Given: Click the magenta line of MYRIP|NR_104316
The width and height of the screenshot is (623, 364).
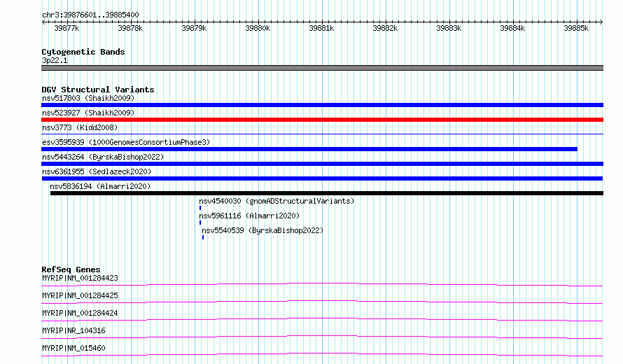Looking at the screenshot, I should 322,337.
